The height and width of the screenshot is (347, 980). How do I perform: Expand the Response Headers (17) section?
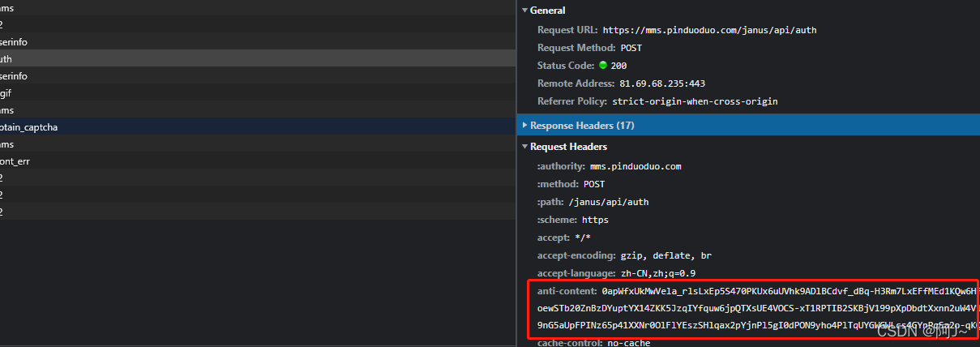point(524,126)
